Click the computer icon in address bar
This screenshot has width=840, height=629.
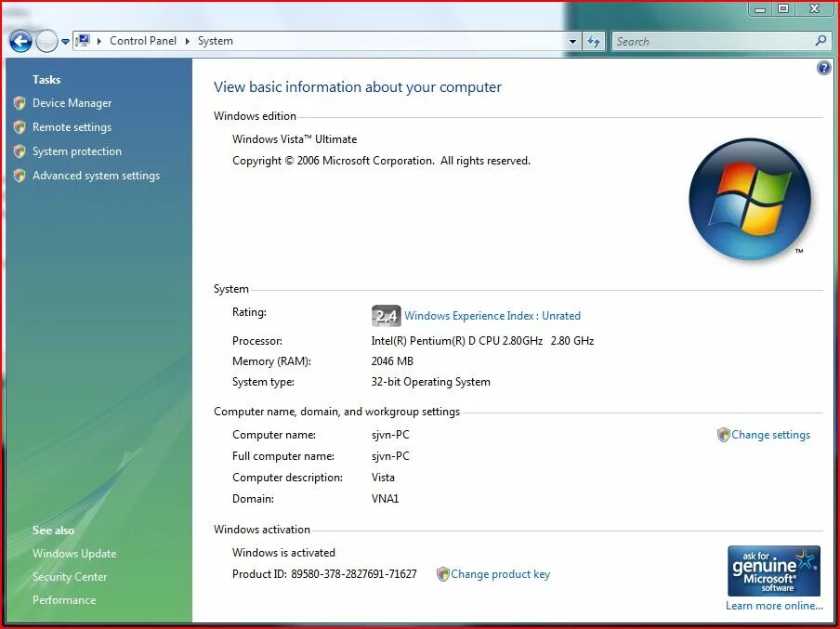pyautogui.click(x=83, y=41)
